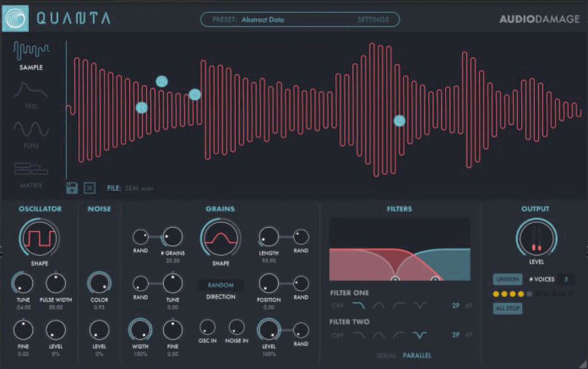Image resolution: width=588 pixels, height=369 pixels.
Task: Click the Grains POSITION knob
Action: click(x=269, y=283)
